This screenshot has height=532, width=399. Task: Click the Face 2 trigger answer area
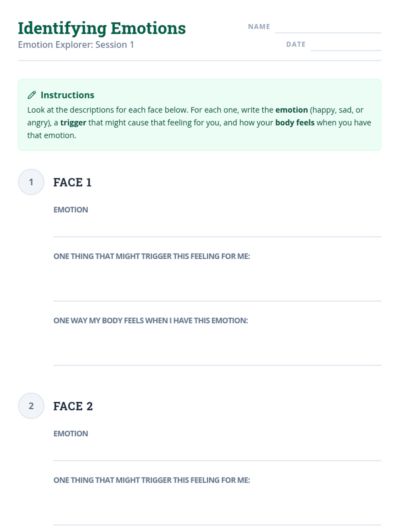tap(217, 506)
